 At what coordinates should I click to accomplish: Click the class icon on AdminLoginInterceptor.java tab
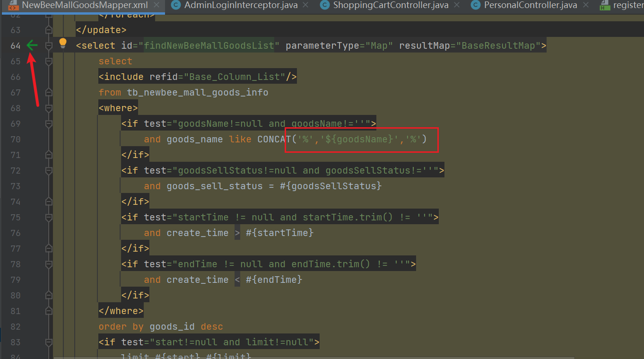pos(176,6)
